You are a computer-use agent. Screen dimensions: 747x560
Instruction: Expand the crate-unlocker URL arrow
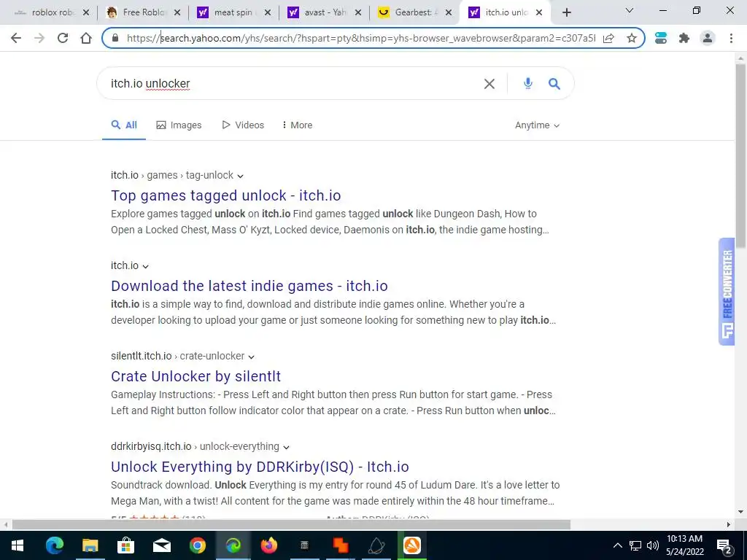[251, 357]
